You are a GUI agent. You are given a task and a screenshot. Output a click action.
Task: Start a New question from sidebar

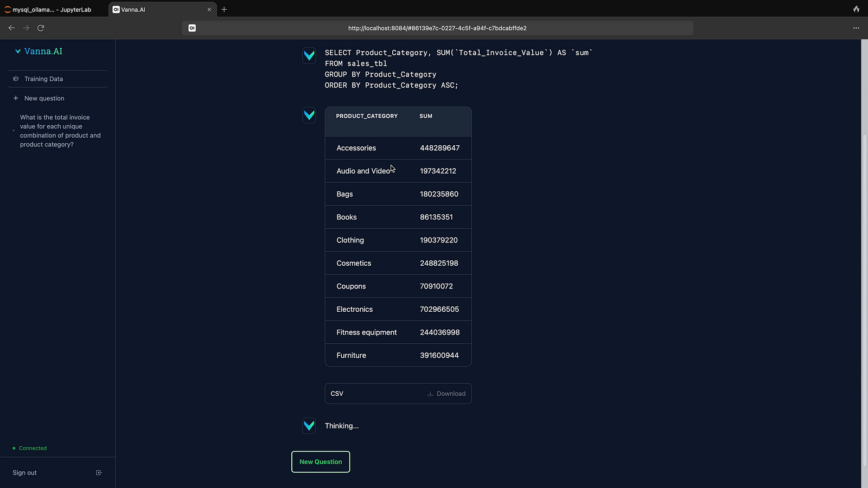(44, 99)
